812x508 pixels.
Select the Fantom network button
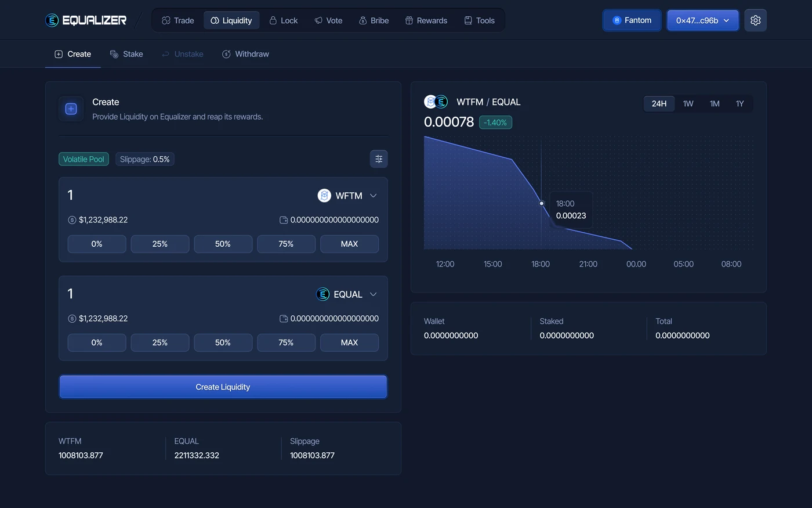[632, 20]
